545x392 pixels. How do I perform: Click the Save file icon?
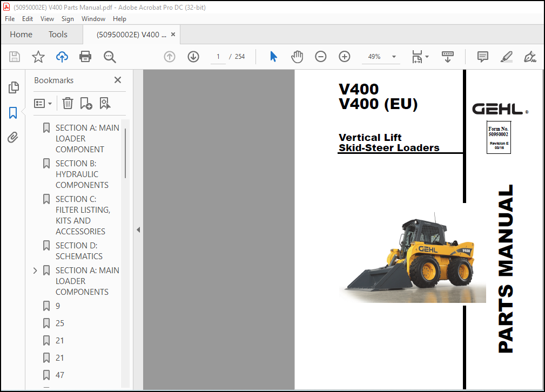pos(15,57)
